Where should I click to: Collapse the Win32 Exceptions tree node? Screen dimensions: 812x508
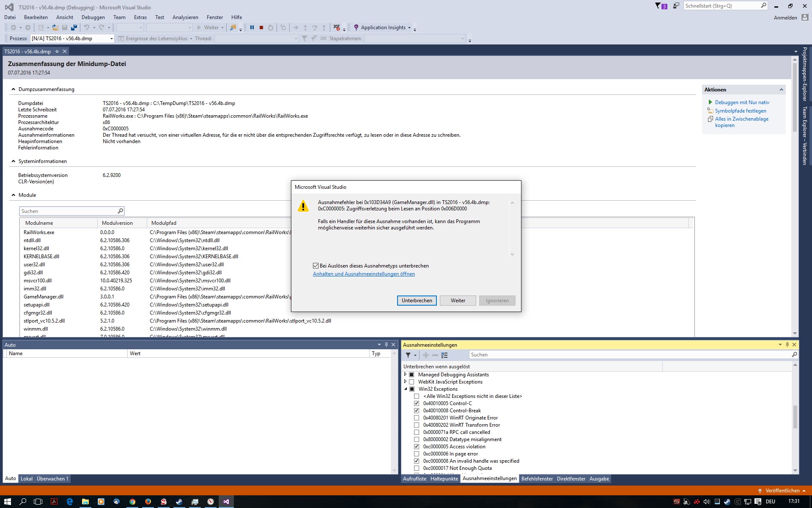[406, 389]
